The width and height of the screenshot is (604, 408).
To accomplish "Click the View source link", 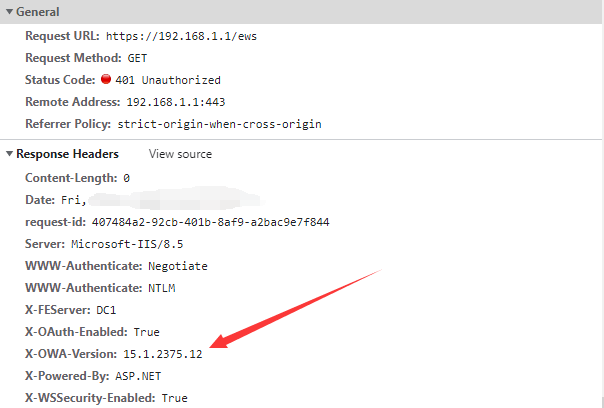I will coord(180,154).
